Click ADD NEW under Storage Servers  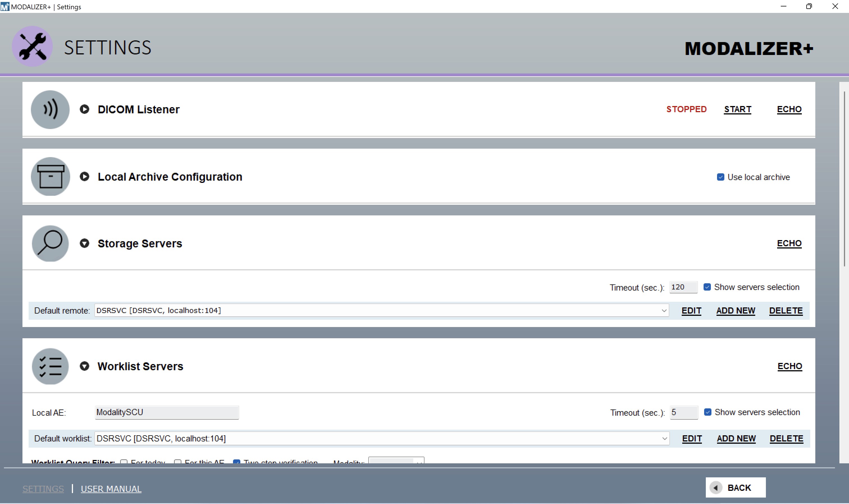(736, 310)
